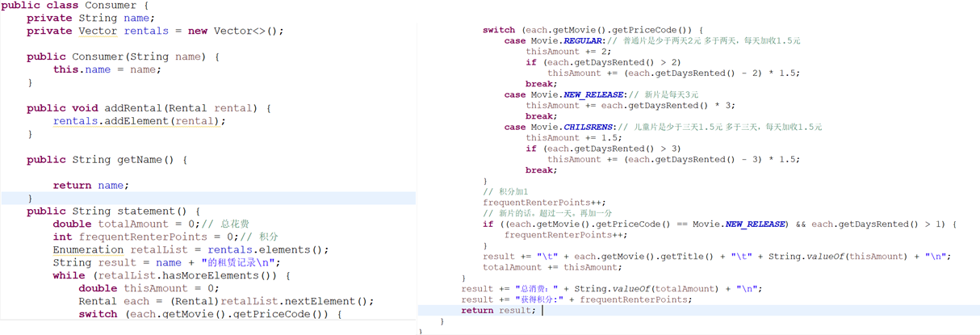Image resolution: width=980 pixels, height=335 pixels.
Task: Click the 'private String name' field line
Action: [x=90, y=18]
